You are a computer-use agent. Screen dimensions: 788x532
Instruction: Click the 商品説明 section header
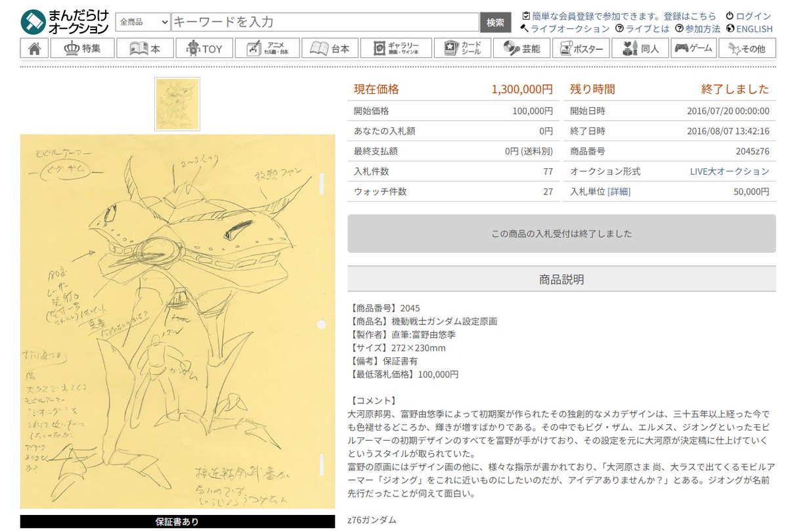(x=561, y=279)
